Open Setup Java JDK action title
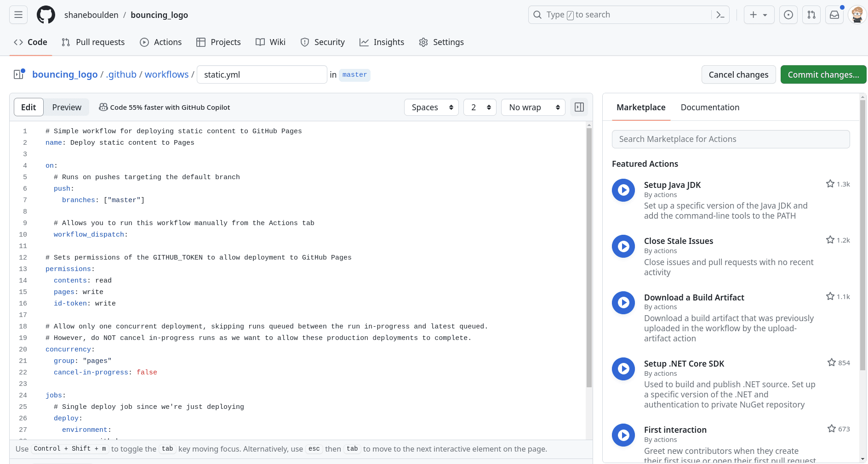Screen dimensions: 868x464 coord(672,185)
